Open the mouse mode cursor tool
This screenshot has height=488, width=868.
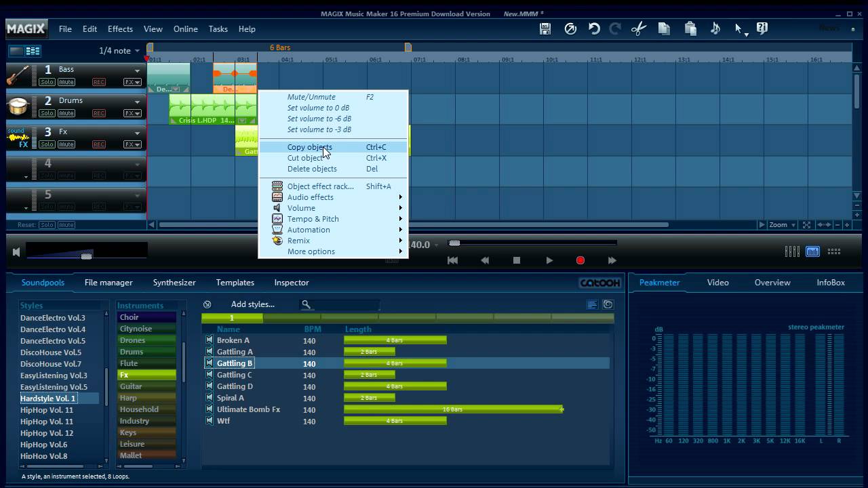[740, 29]
